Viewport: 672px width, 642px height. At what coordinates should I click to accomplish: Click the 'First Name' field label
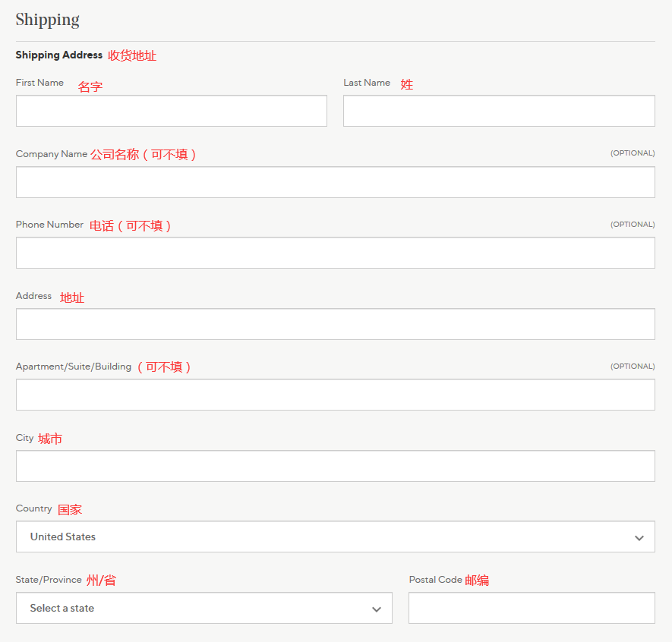pos(39,83)
